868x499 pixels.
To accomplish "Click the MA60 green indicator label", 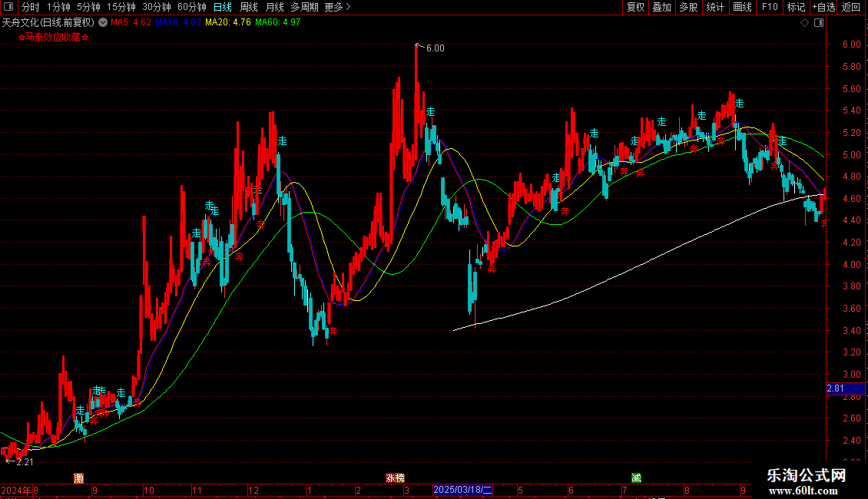I will 278,22.
